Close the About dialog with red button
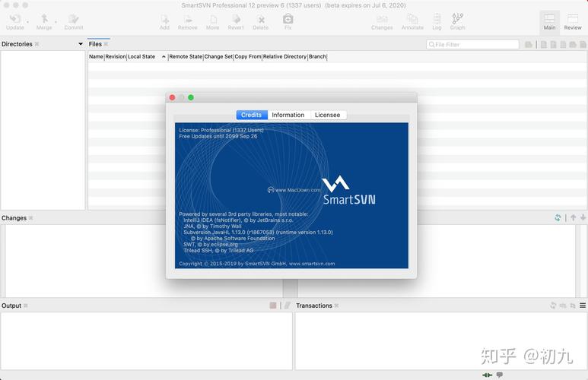 point(172,97)
